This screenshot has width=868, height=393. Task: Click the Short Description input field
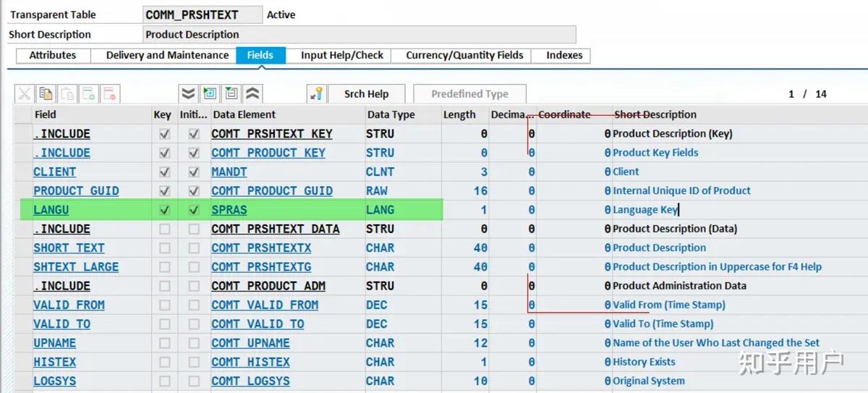(359, 34)
